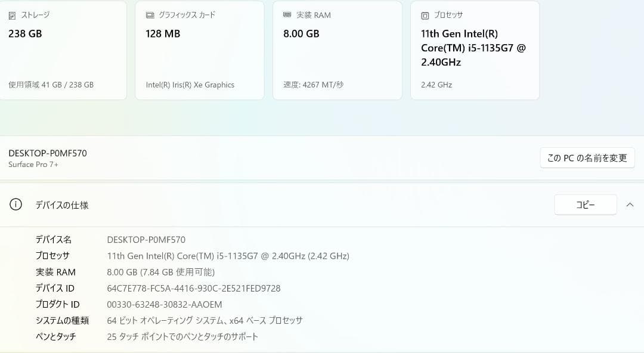This screenshot has width=644, height=353.
Task: Click the info icon beside デバイスの仕様
Action: [15, 205]
